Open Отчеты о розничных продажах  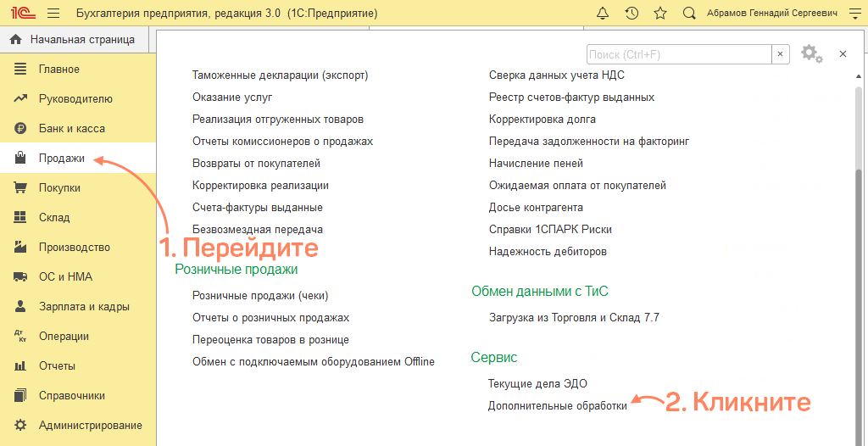pos(270,318)
